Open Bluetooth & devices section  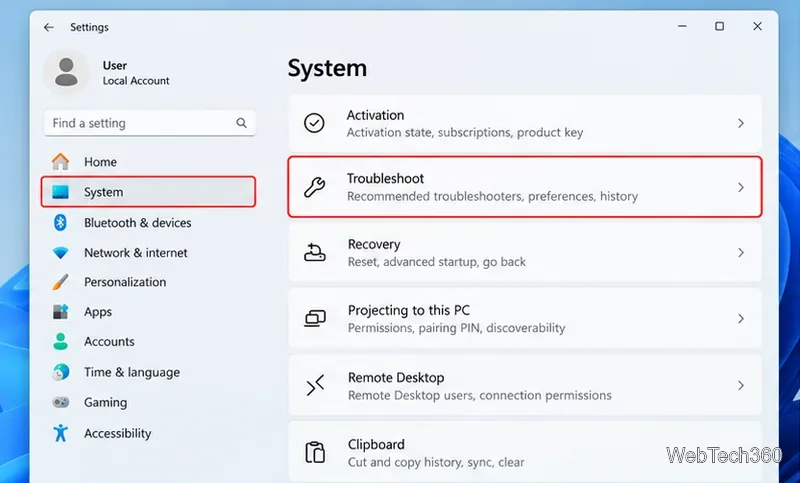pos(148,222)
